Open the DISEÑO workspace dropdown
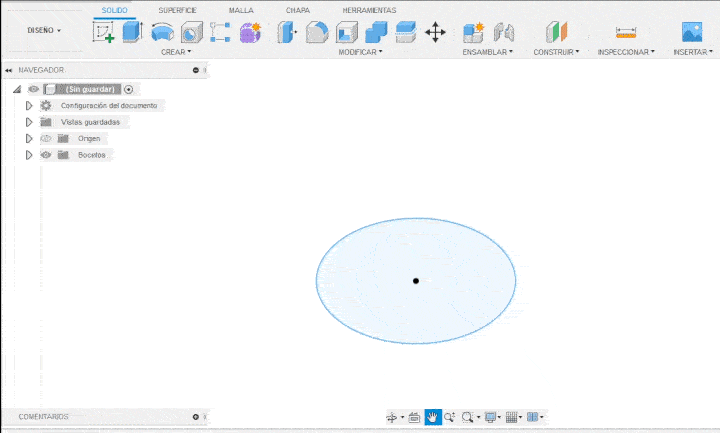This screenshot has width=720, height=433. click(x=44, y=30)
